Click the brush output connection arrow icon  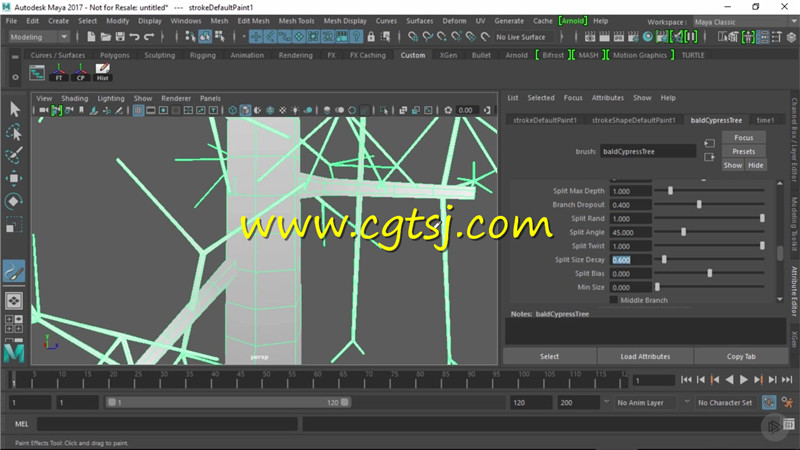tap(709, 157)
